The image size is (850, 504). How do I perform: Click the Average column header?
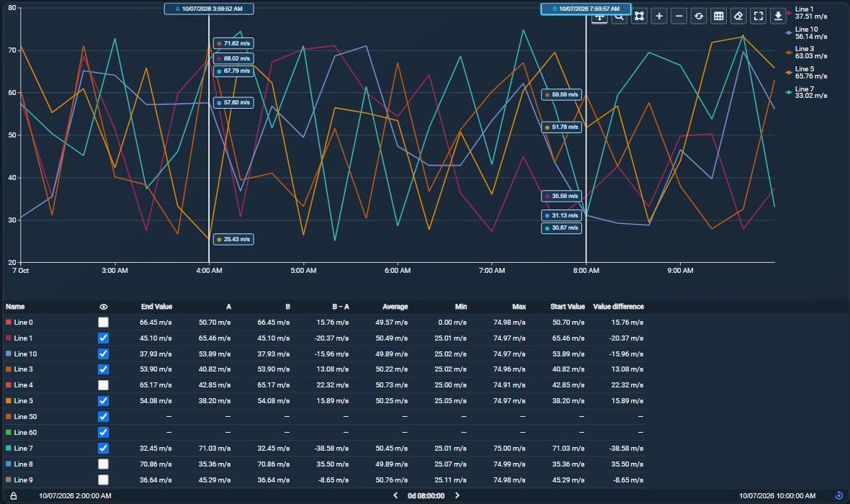(395, 307)
